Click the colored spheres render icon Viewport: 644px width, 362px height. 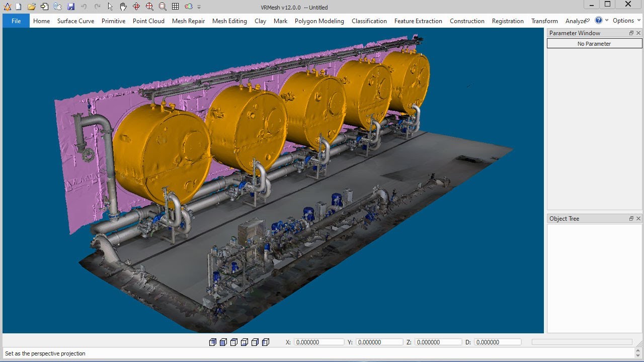click(x=189, y=7)
